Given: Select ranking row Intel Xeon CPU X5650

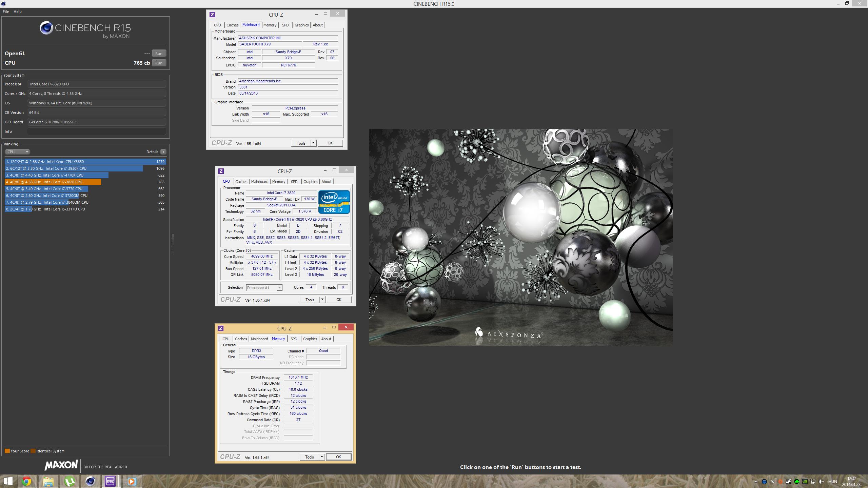Looking at the screenshot, I should click(85, 162).
